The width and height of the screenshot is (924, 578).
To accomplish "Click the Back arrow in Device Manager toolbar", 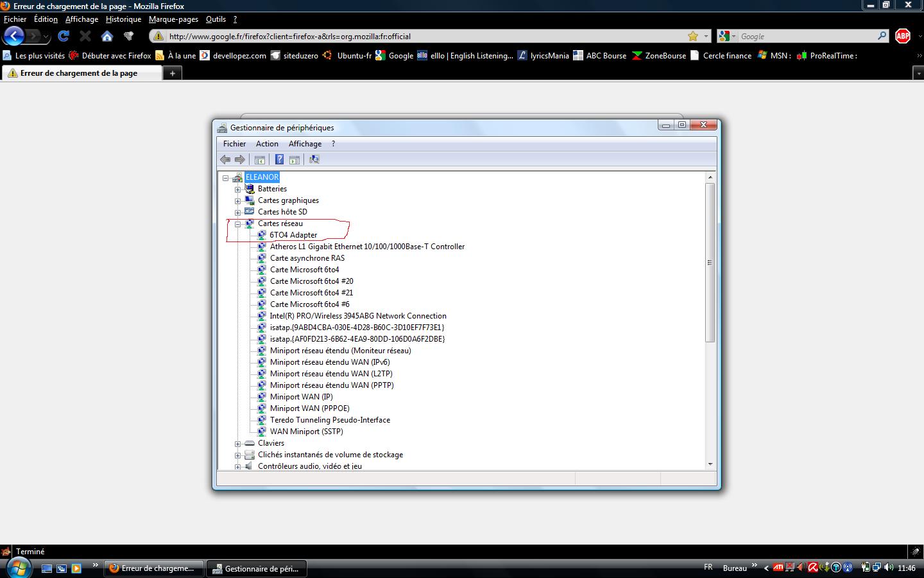I will click(225, 159).
